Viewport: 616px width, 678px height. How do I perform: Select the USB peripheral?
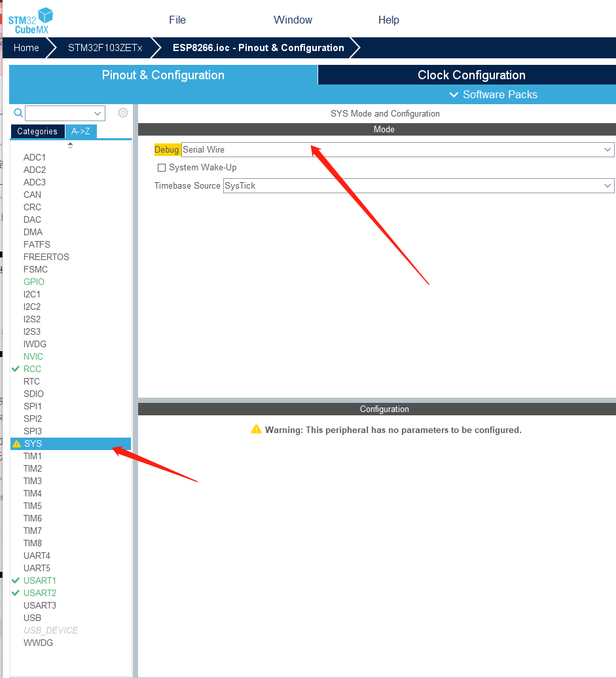coord(32,618)
